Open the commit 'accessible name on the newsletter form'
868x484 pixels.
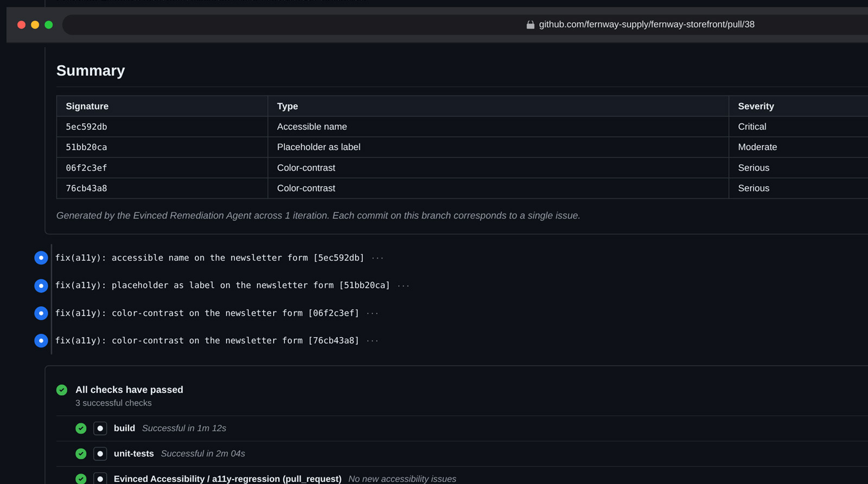(209, 258)
